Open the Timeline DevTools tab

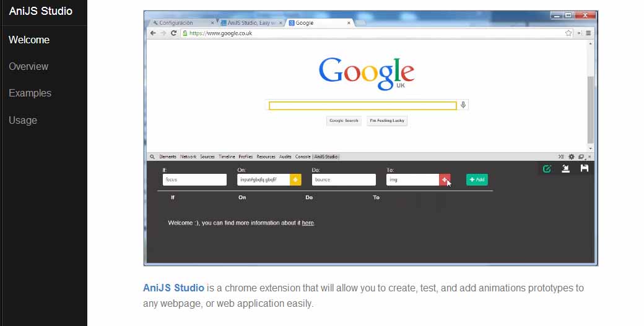pyautogui.click(x=227, y=157)
